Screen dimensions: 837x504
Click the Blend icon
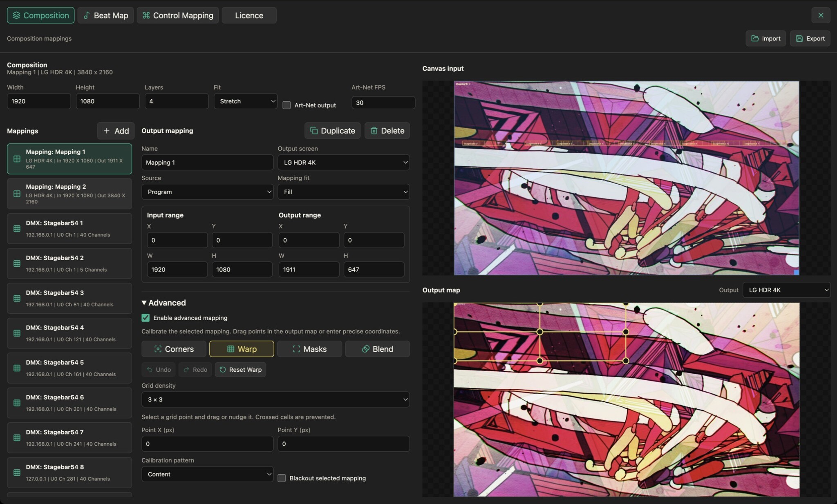click(365, 349)
